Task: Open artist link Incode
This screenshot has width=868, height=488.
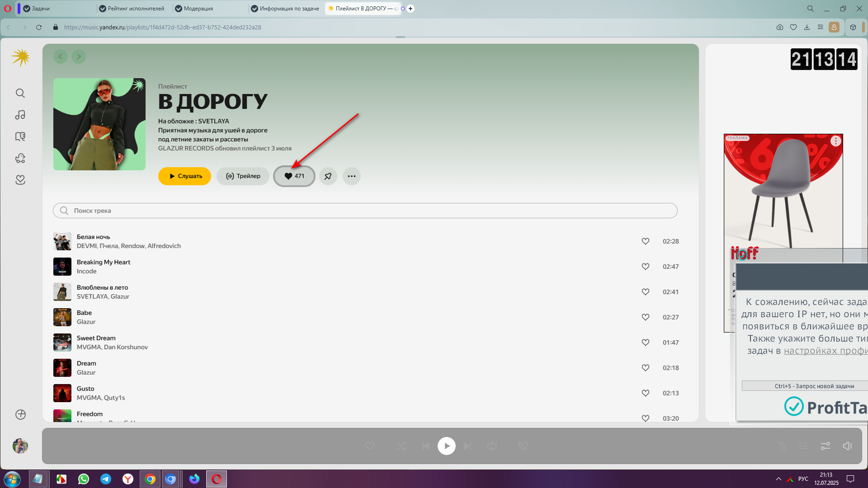Action: pyautogui.click(x=86, y=271)
